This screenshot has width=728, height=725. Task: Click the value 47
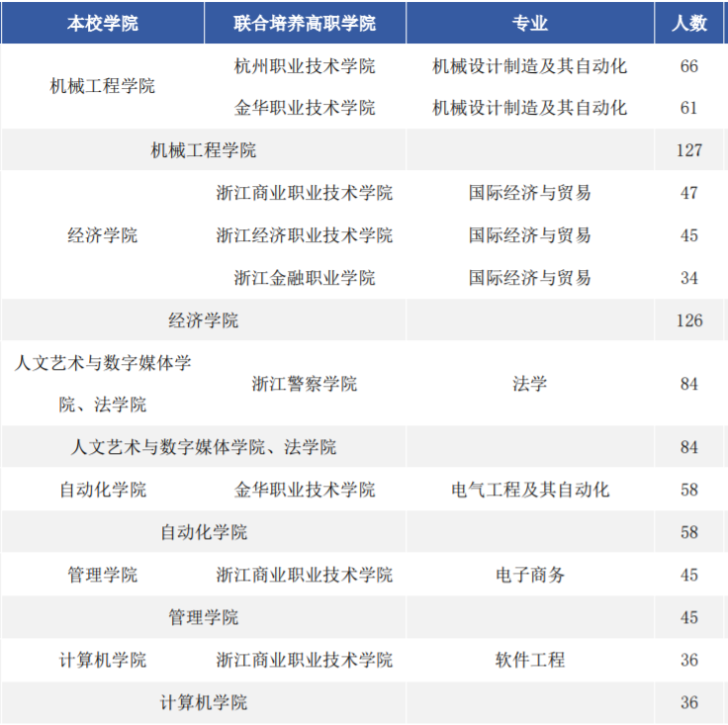pyautogui.click(x=689, y=193)
